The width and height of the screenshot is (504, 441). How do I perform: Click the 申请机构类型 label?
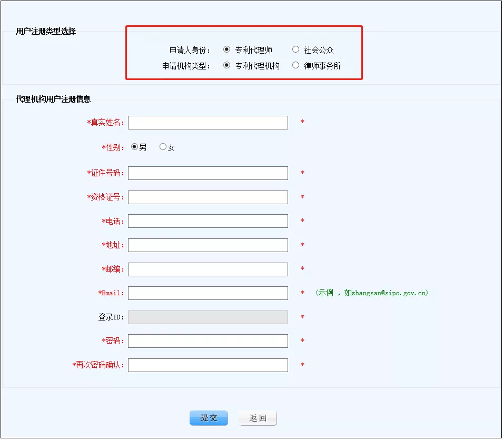click(186, 66)
